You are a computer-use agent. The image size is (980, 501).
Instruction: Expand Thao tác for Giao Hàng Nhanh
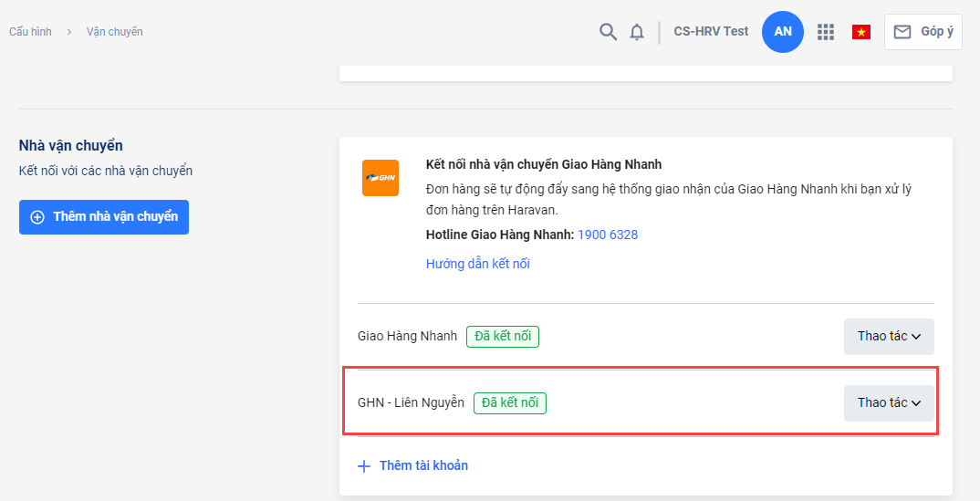888,336
